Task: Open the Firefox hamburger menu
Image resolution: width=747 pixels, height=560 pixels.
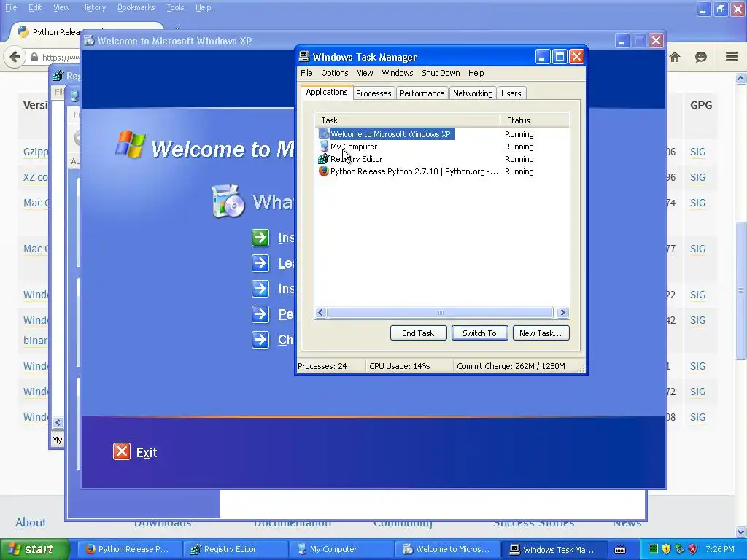Action: (732, 57)
